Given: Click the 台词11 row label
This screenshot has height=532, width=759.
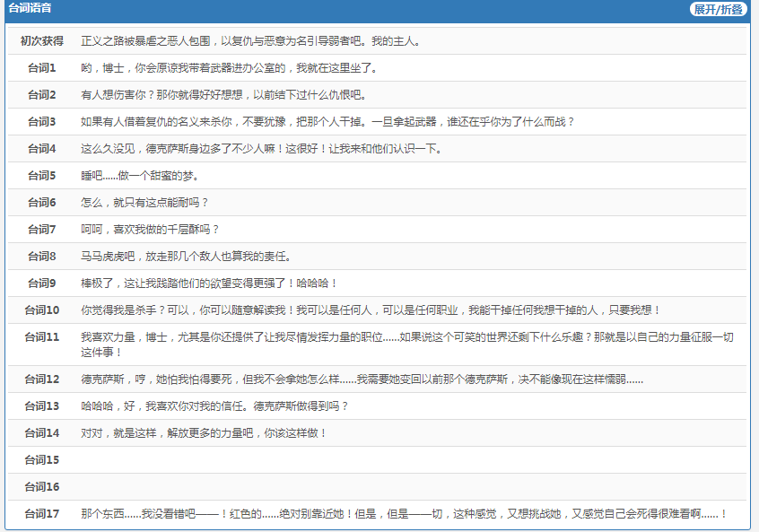Looking at the screenshot, I should [41, 337].
